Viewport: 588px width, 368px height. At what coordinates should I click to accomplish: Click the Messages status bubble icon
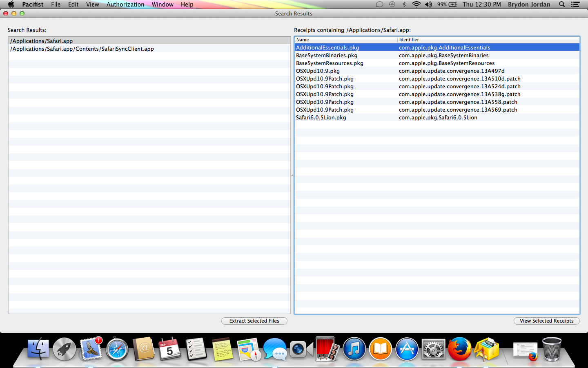tap(379, 4)
